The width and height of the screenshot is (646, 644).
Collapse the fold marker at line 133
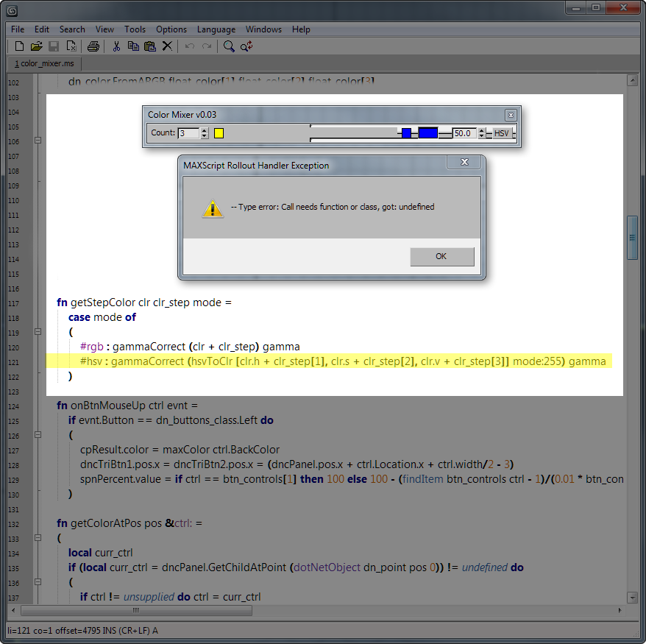click(38, 538)
